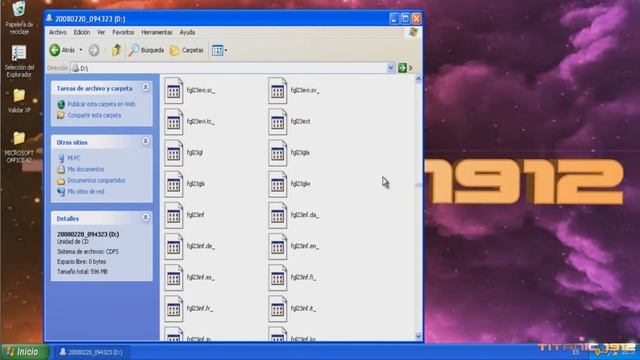Click the Compartir esta carpeta hand icon
640x360 pixels.
tap(61, 116)
